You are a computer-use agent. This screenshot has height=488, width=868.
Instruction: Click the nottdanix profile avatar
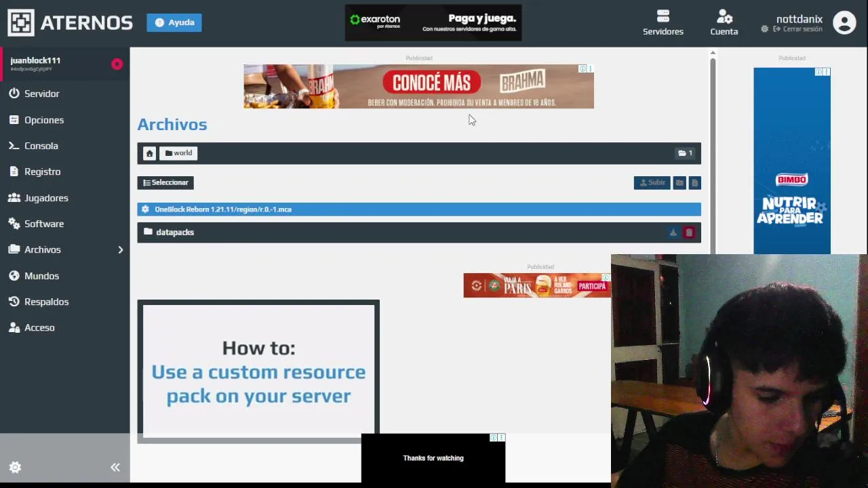[x=844, y=22]
